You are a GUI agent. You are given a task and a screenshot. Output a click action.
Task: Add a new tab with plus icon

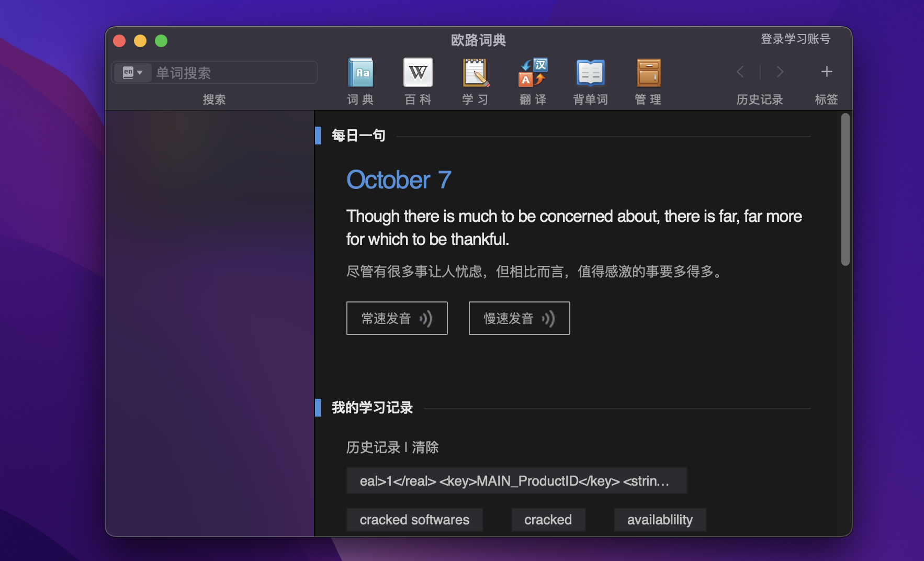pyautogui.click(x=826, y=72)
